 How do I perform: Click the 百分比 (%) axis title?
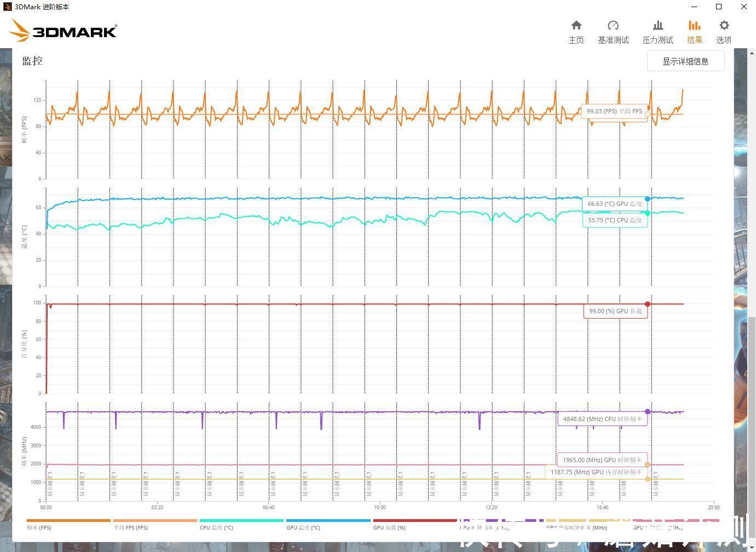(x=24, y=344)
